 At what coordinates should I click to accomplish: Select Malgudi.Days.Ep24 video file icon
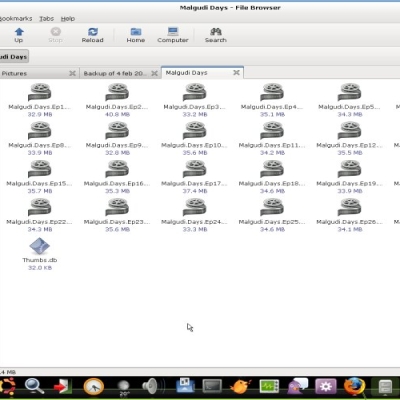pyautogui.click(x=195, y=207)
